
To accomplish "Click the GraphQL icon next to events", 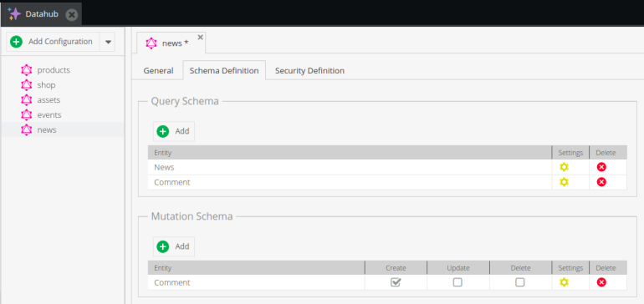I will click(26, 115).
